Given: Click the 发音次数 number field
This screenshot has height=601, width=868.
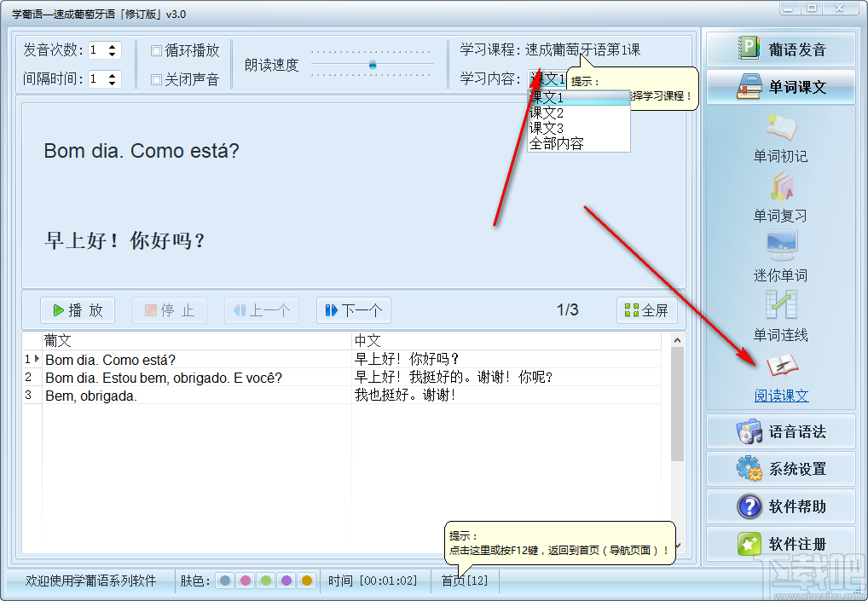Looking at the screenshot, I should 97,50.
